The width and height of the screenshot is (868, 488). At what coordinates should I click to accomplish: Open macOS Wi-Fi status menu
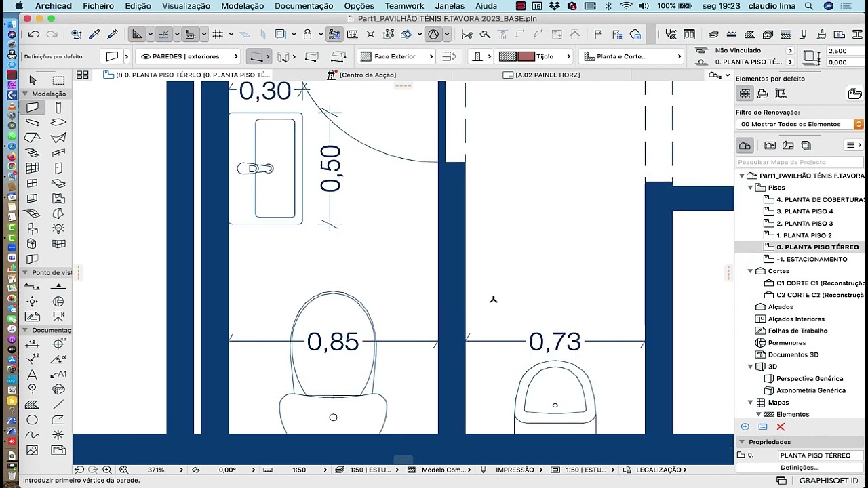pyautogui.click(x=626, y=6)
